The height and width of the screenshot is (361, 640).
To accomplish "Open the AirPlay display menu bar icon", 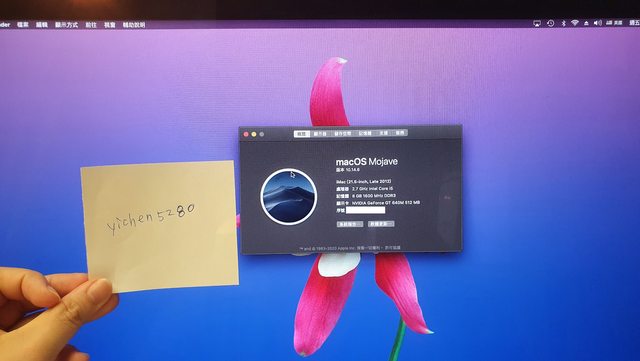I will 537,23.
